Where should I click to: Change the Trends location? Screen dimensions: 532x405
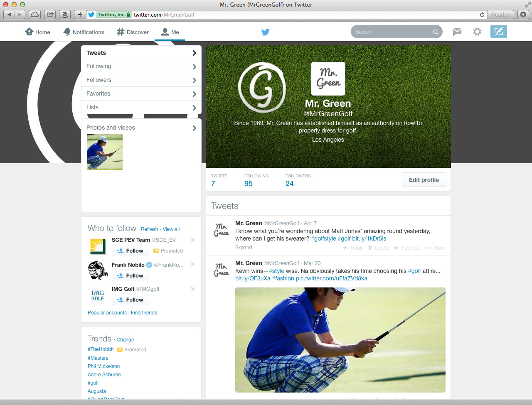(x=125, y=340)
